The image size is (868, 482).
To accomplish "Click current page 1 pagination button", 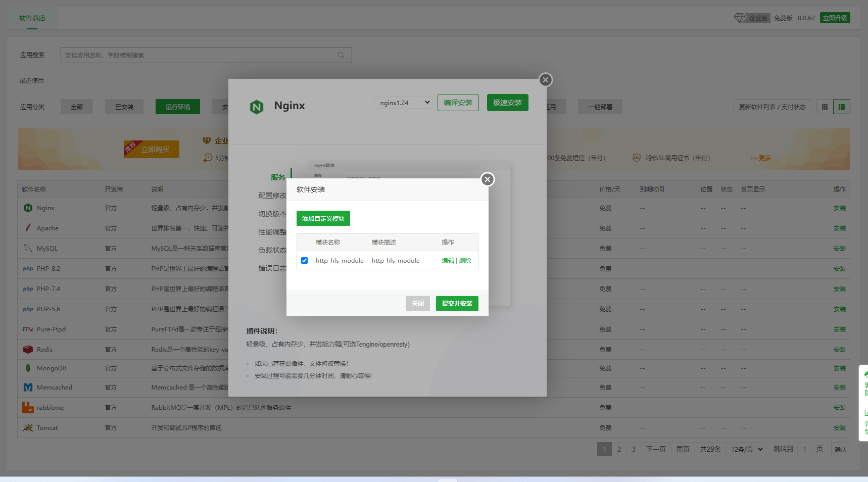I will [x=604, y=449].
